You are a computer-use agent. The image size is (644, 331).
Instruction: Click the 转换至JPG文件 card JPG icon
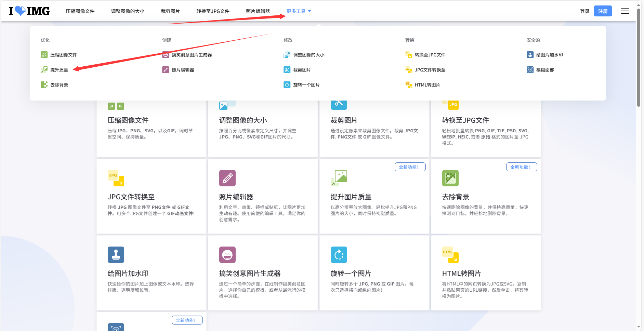pyautogui.click(x=450, y=105)
